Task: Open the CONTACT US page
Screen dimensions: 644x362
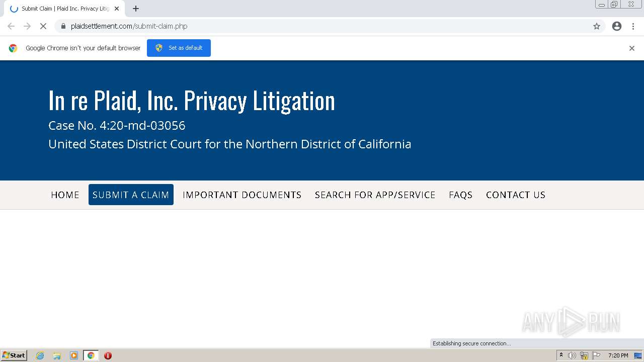Action: click(516, 195)
